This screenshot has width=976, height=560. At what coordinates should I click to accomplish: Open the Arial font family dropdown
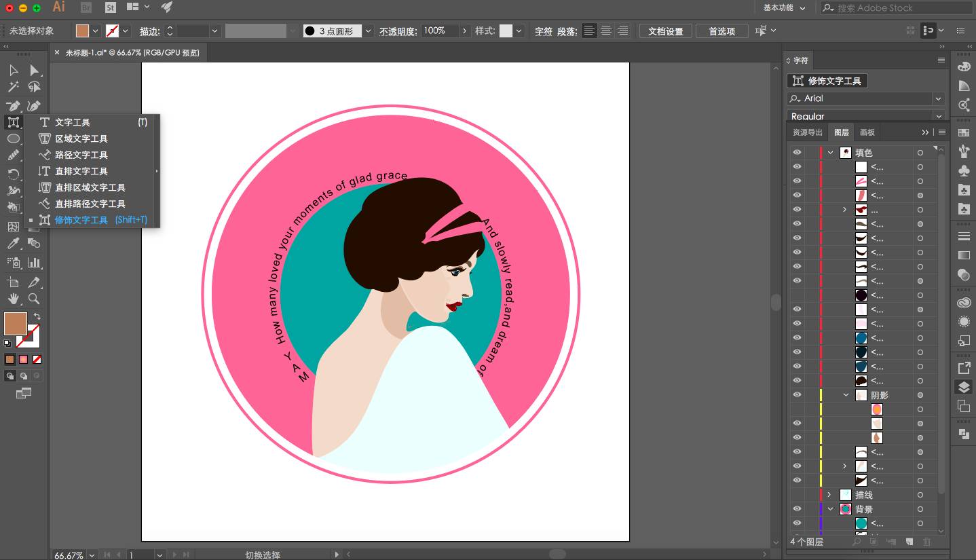(x=938, y=98)
